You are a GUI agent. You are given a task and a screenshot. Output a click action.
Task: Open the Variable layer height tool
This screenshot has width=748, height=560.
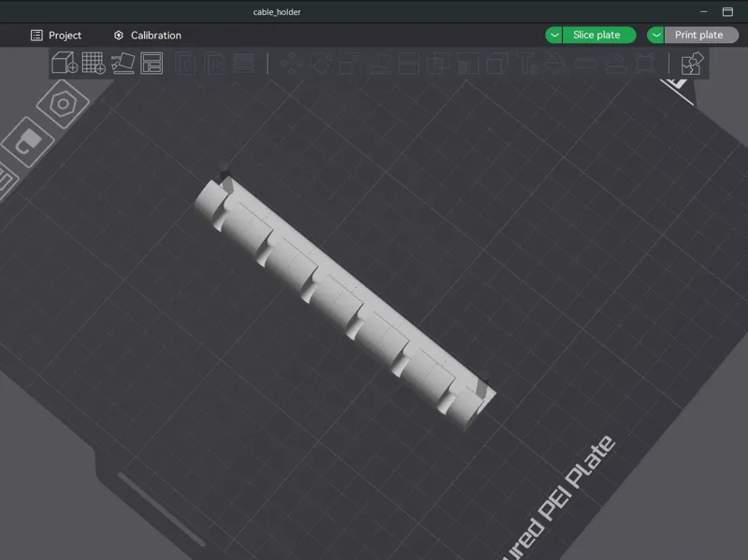coord(243,64)
